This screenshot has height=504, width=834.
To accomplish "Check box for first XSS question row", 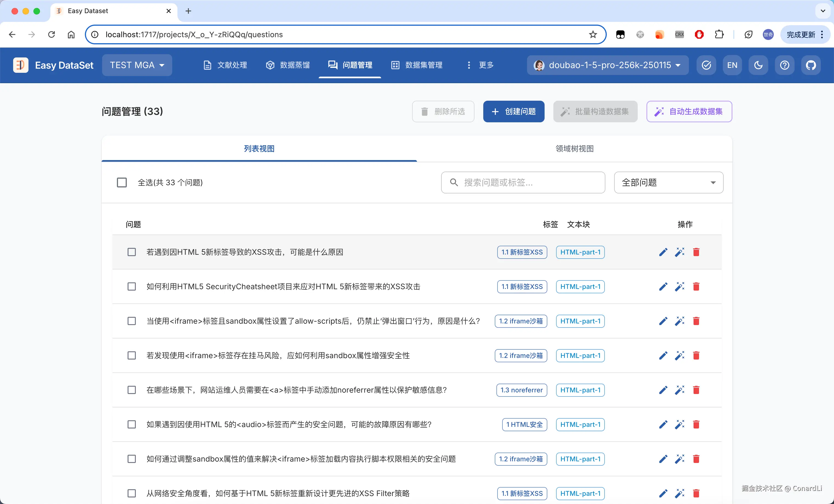I will click(x=132, y=252).
